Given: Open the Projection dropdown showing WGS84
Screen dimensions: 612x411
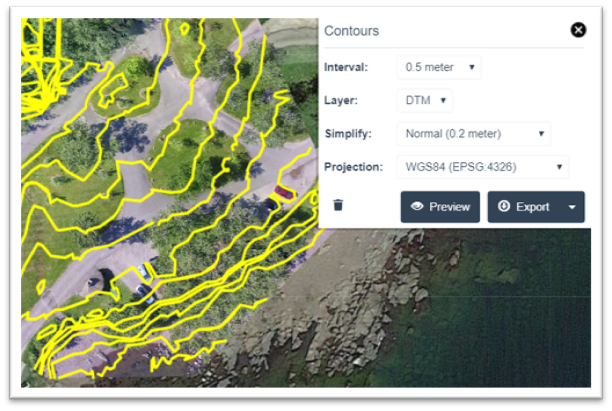Looking at the screenshot, I should coord(482,167).
